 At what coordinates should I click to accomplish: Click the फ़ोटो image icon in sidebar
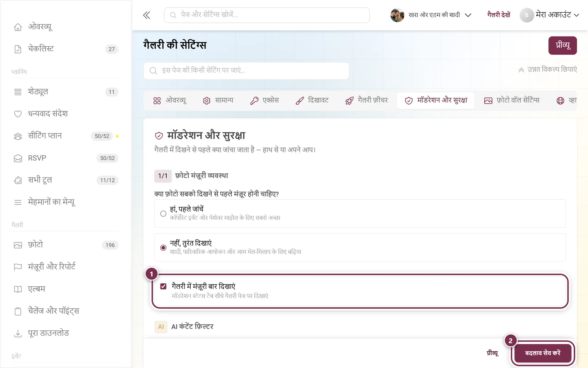click(x=18, y=245)
